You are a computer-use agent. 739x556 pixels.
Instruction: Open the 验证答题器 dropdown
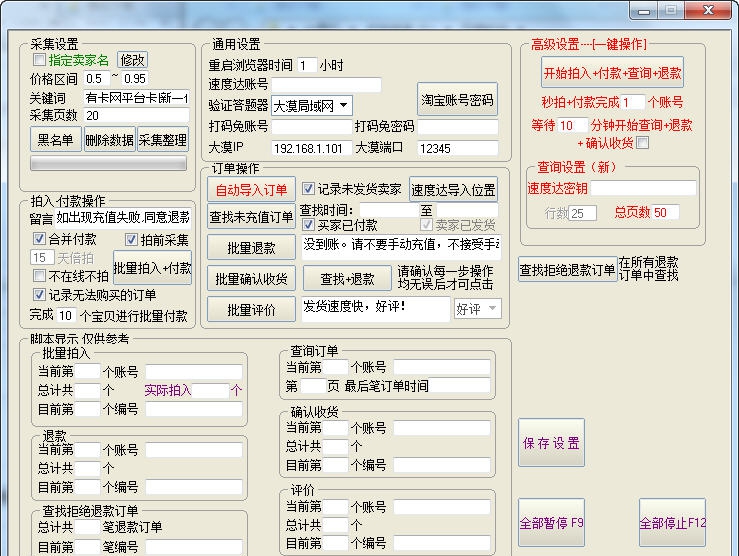311,106
